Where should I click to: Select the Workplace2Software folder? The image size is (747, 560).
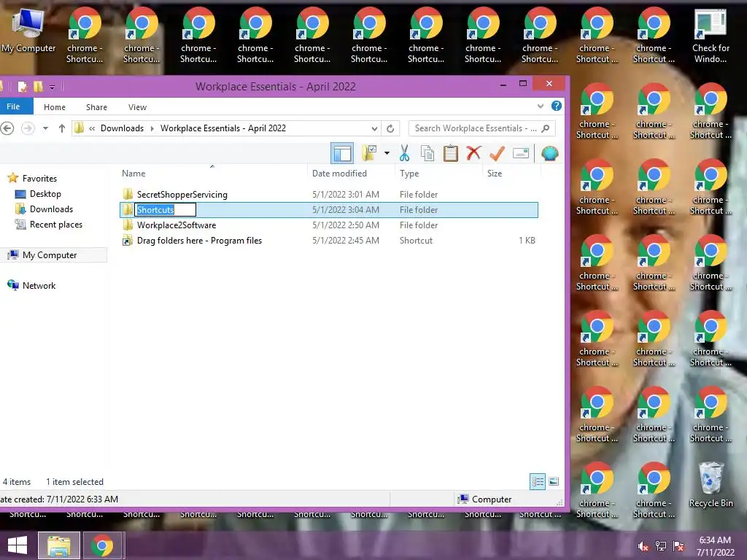pos(177,225)
